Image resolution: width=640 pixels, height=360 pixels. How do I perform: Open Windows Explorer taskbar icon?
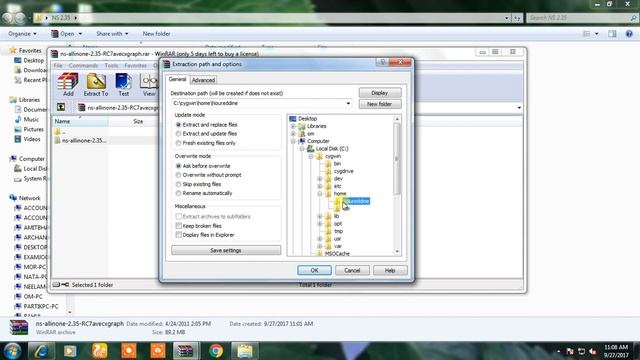pos(245,351)
